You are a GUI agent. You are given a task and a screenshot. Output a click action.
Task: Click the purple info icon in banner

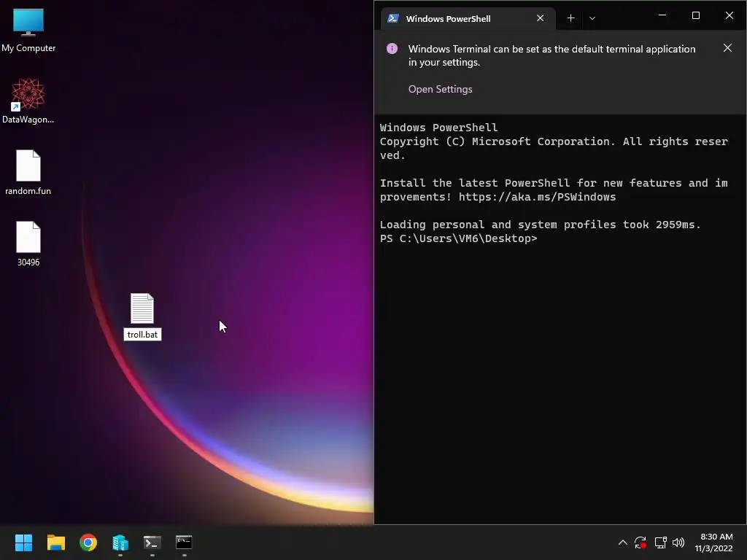[x=392, y=49]
